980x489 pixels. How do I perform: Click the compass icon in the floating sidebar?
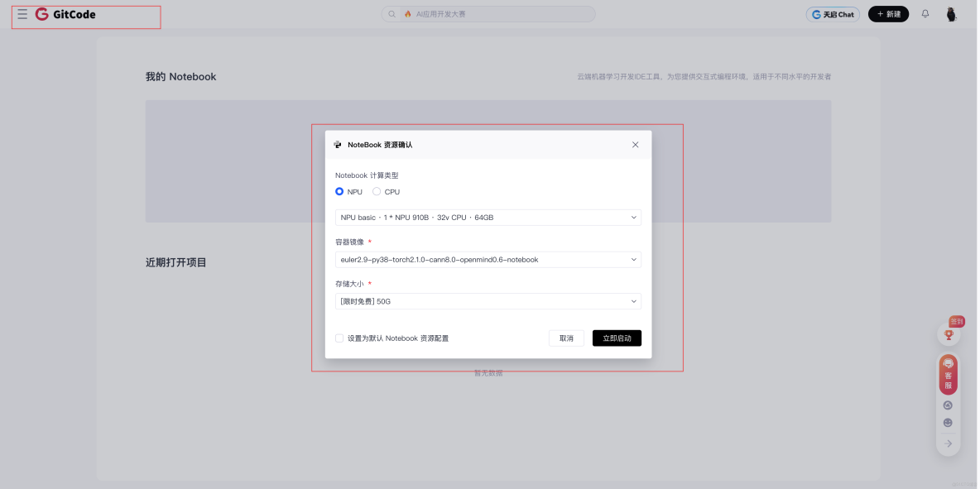pyautogui.click(x=947, y=405)
